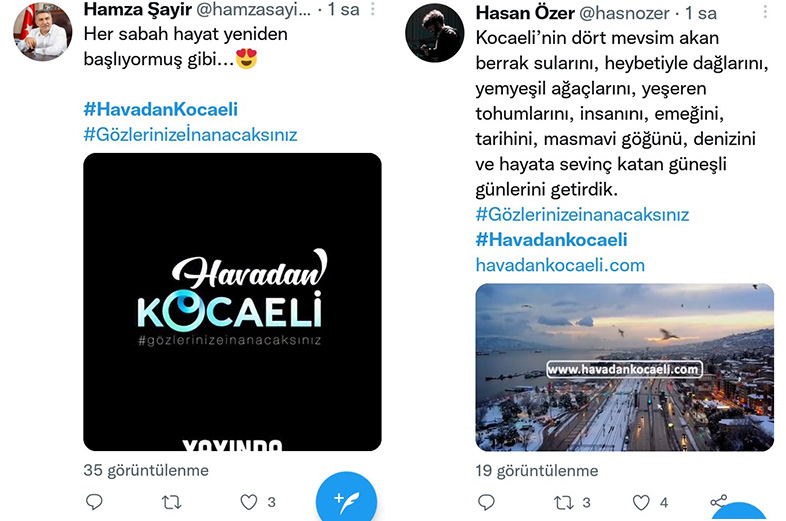Open more options on Hasan Özer's tweet
Screen dimensions: 786x521
pyautogui.click(x=765, y=12)
